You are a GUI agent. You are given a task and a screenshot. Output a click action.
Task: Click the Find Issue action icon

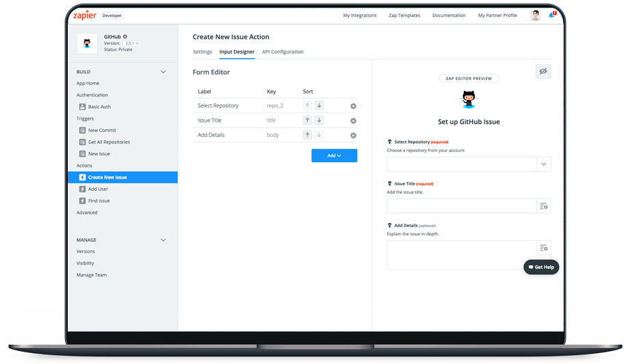tap(83, 201)
